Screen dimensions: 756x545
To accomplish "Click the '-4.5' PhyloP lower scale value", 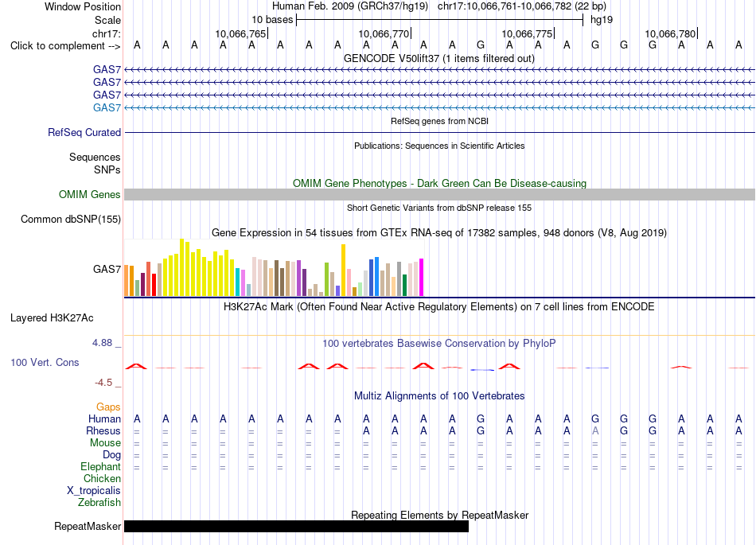I will click(103, 383).
